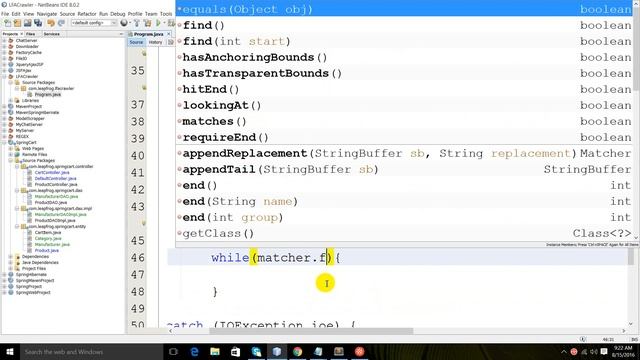The width and height of the screenshot is (640, 360).
Task: Select CartController.java in the tree
Action: (x=52, y=172)
